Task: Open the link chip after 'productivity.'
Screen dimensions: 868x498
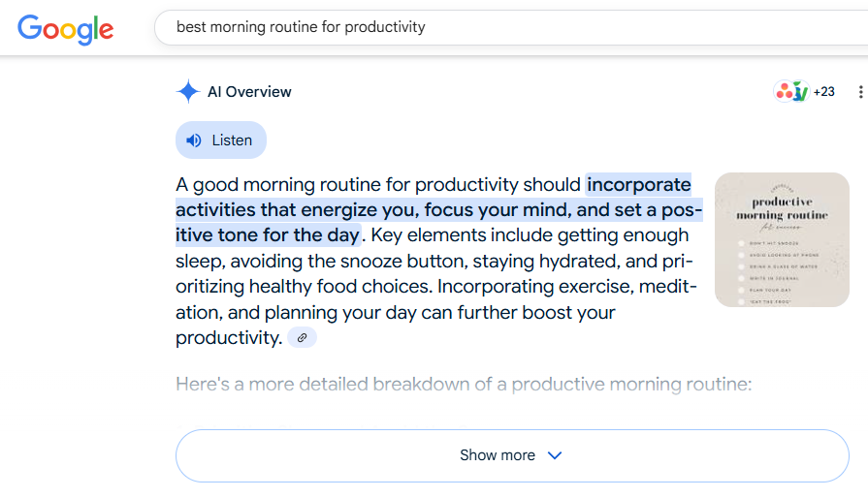Action: coord(302,338)
